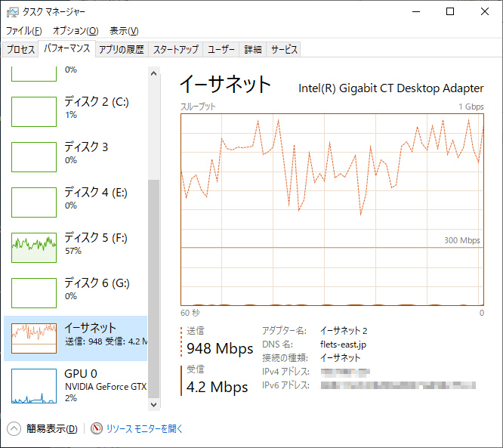Open リソース モニターを開く link
503x448 pixels.
[144, 428]
